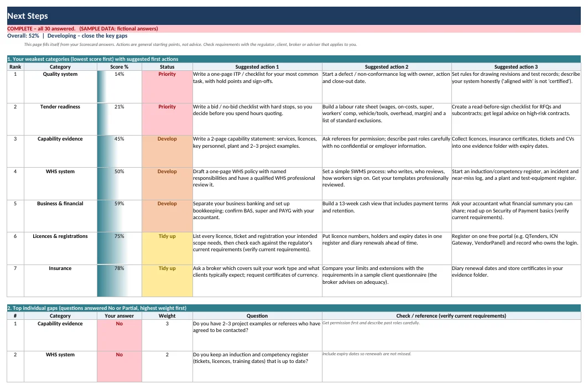Select the 'Separate your business banking' cell
Viewport: 588px width, 389px height.
(257, 216)
